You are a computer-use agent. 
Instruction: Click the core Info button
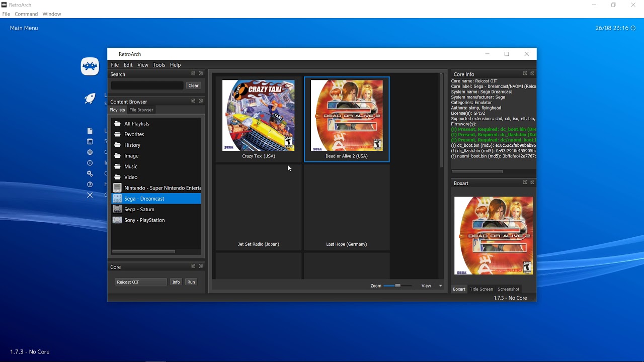click(x=176, y=282)
